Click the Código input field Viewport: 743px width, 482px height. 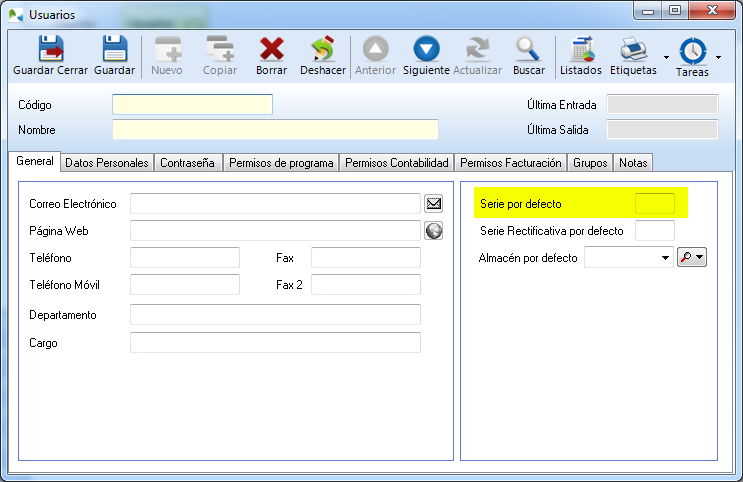(192, 105)
